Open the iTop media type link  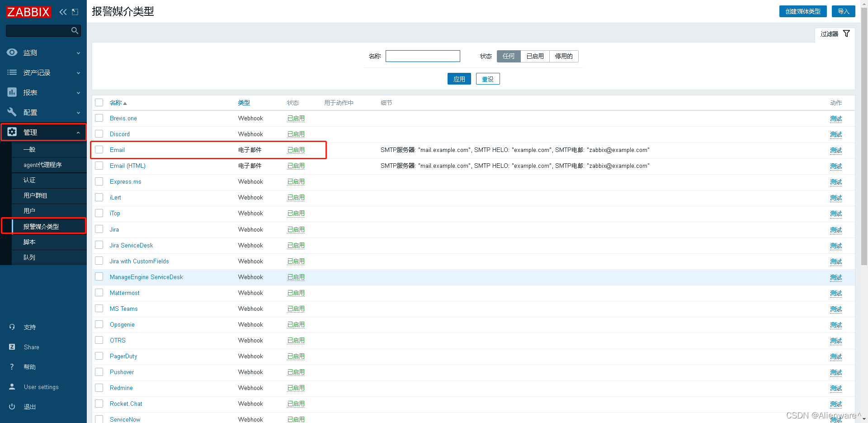115,213
